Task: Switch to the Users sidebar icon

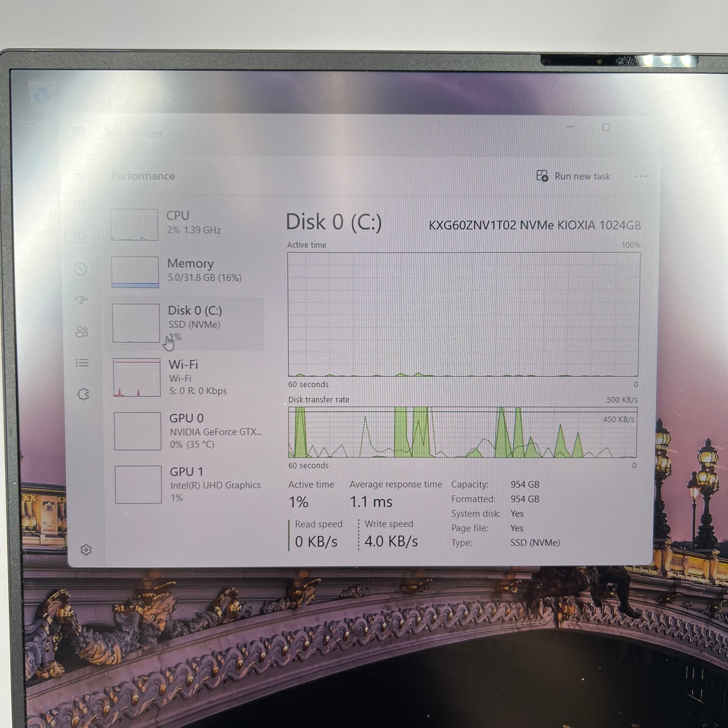Action: 82,332
